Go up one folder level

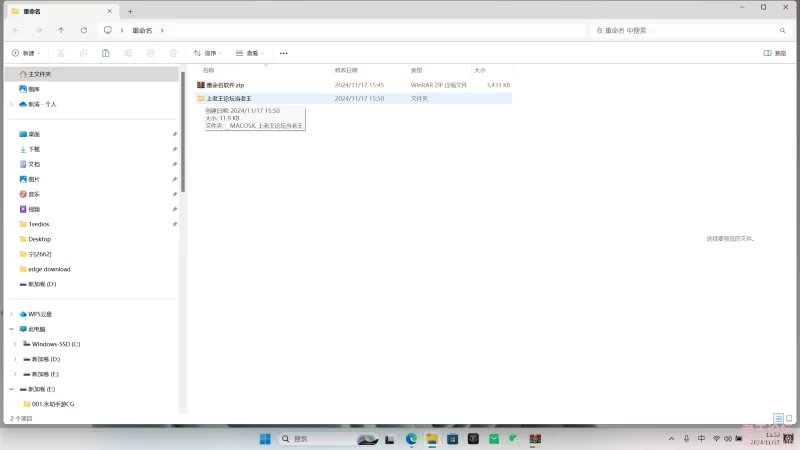click(x=61, y=30)
